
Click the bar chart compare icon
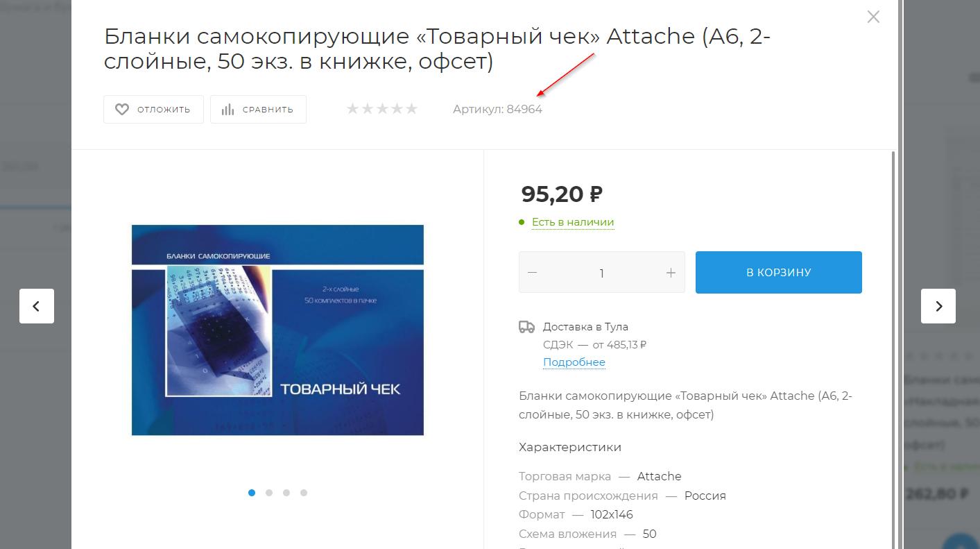[x=227, y=110]
